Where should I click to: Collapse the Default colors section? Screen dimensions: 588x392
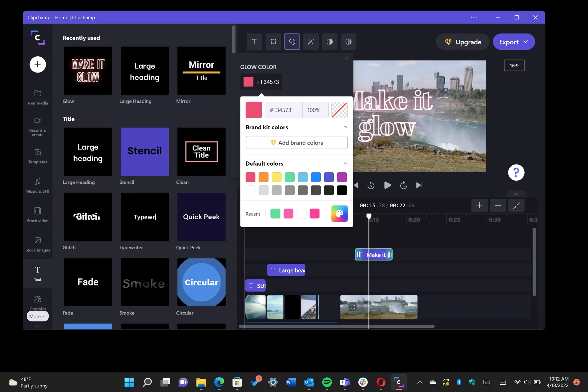pos(345,163)
